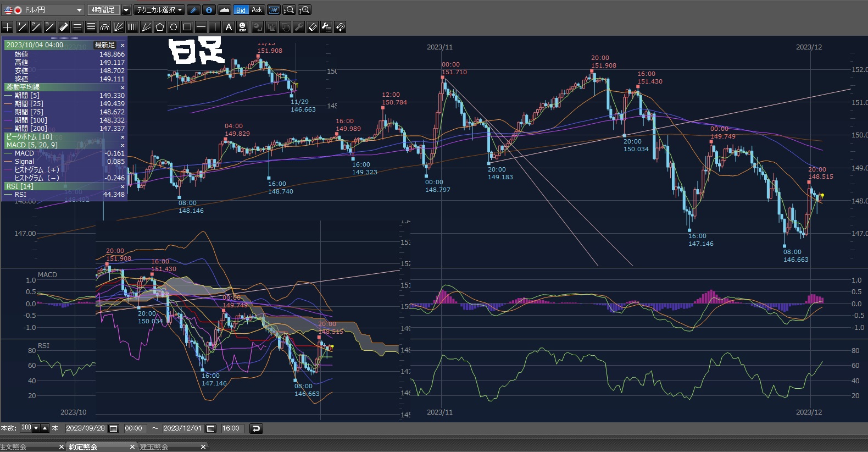Click the end time 16:00 field
Screen dimensions: 868x452
(231, 428)
